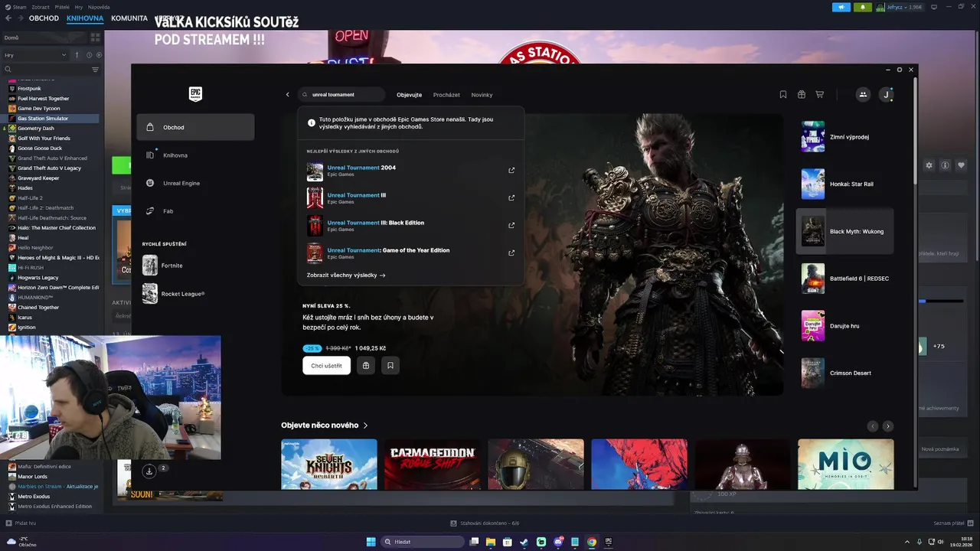Open the Nápověda menu in Steam
The width and height of the screenshot is (980, 551).
click(x=99, y=7)
